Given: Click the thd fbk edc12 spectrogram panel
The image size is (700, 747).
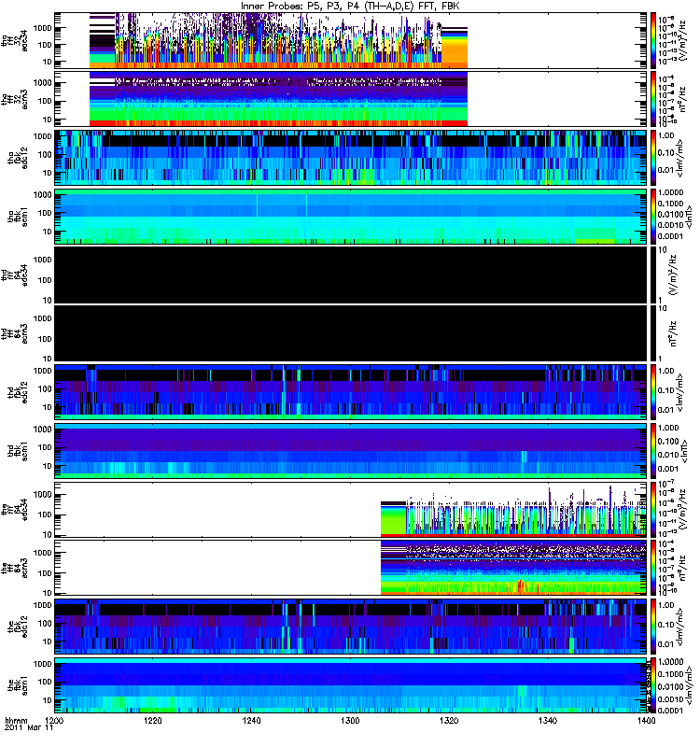Looking at the screenshot, I should click(x=351, y=392).
